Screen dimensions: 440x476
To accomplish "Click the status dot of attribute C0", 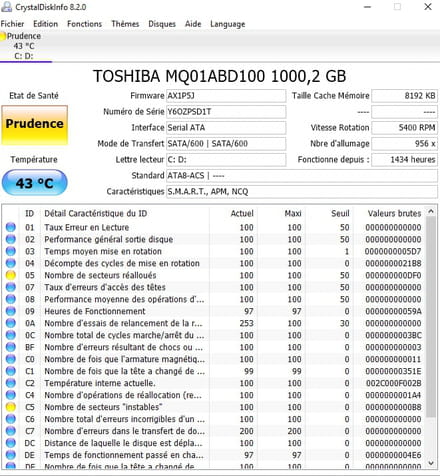I will point(11,359).
